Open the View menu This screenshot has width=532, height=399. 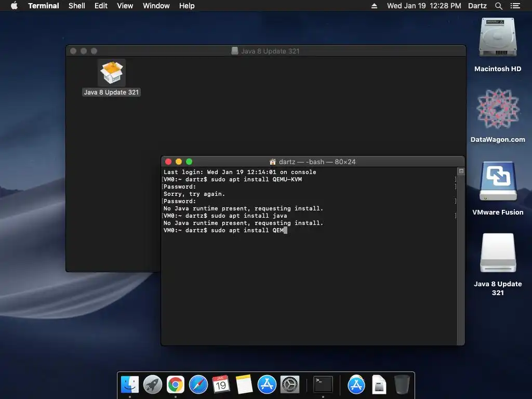[x=125, y=6]
